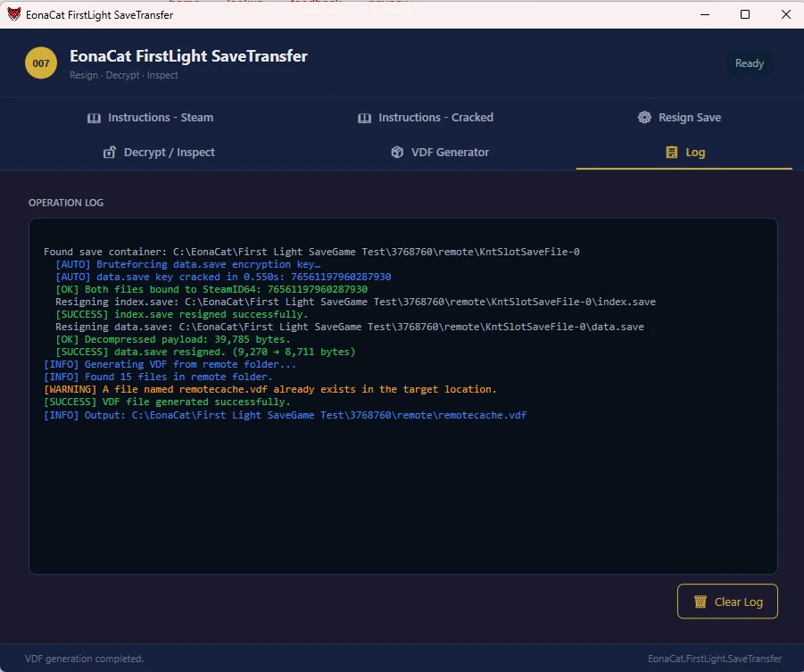Viewport: 804px width, 672px height.
Task: Maximize the SaveTransfer window
Action: pyautogui.click(x=745, y=14)
